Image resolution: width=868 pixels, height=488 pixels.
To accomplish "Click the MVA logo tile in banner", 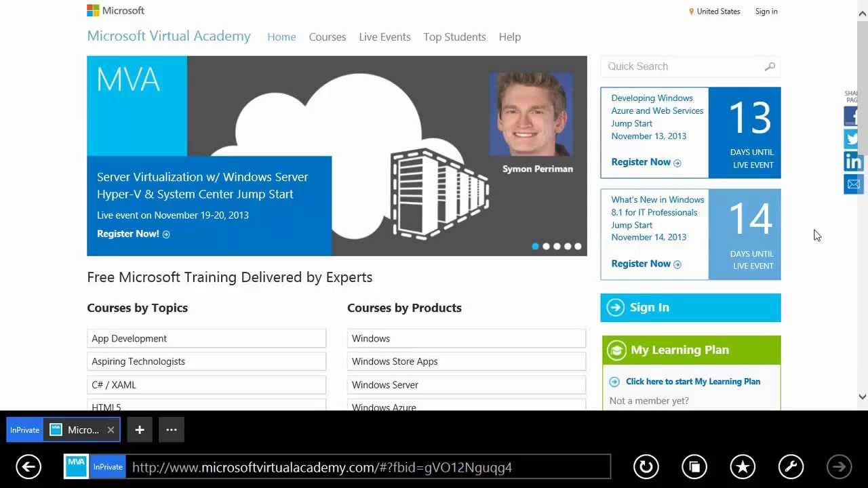I will coord(137,106).
